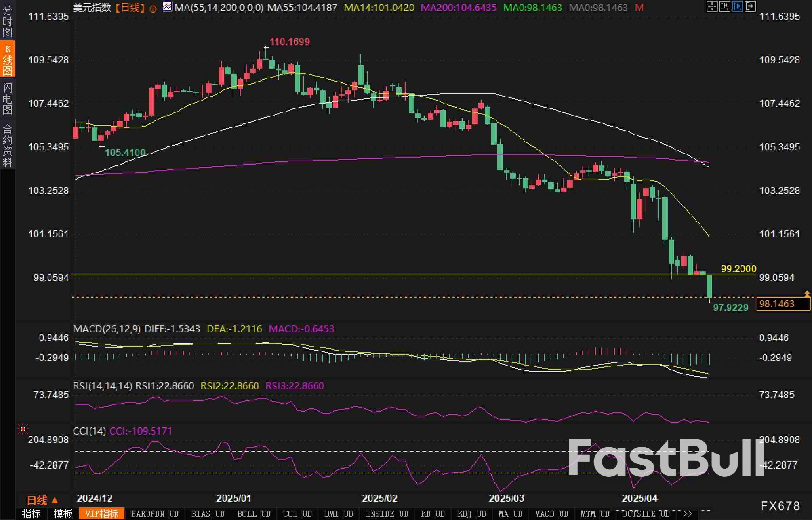Screen dimensions: 812x520
Task: Open 合约资料 contract info tab
Action: pos(8,146)
